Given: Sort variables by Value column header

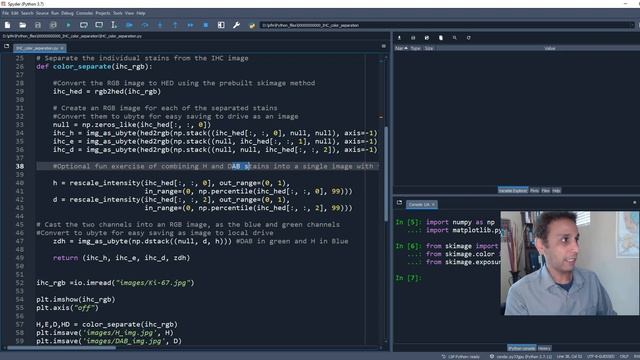Looking at the screenshot, I should [550, 48].
